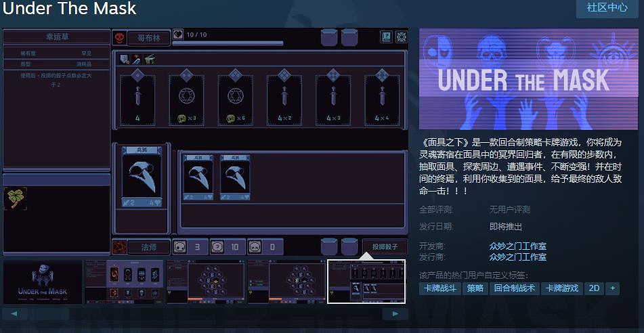Click the mask counter icon showing 3

pyautogui.click(x=180, y=247)
